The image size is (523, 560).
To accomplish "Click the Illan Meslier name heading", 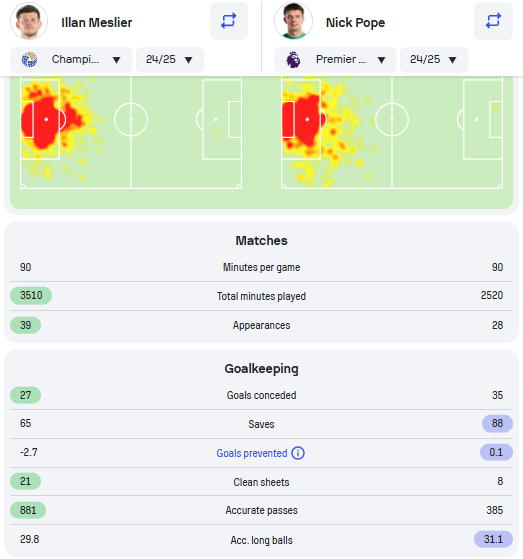I will point(96,22).
